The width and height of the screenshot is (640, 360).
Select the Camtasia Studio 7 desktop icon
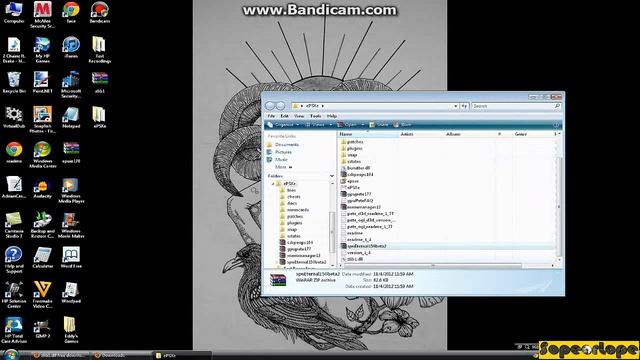(14, 225)
